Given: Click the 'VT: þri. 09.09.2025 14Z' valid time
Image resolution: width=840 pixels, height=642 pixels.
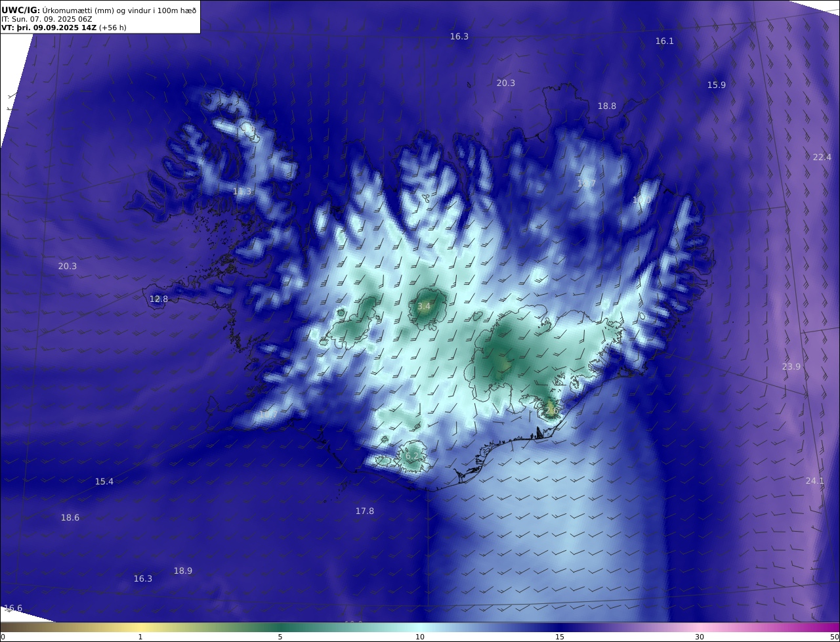Looking at the screenshot, I should click(49, 28).
